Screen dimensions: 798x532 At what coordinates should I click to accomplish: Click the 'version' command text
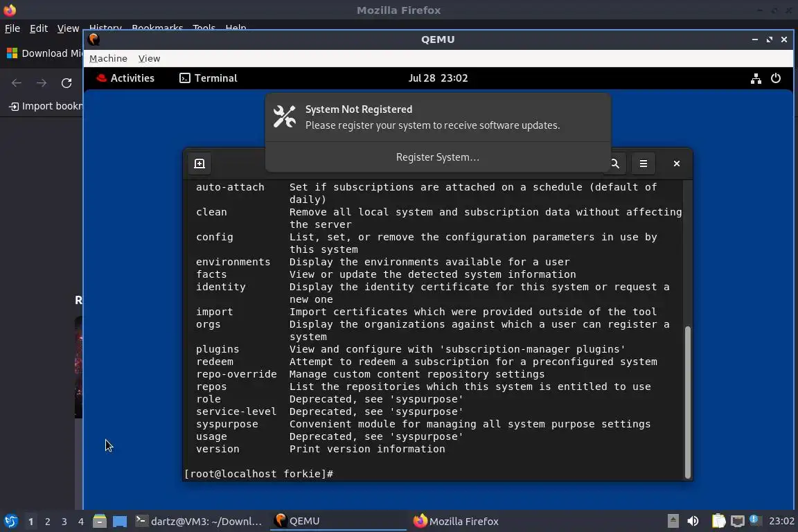(218, 449)
